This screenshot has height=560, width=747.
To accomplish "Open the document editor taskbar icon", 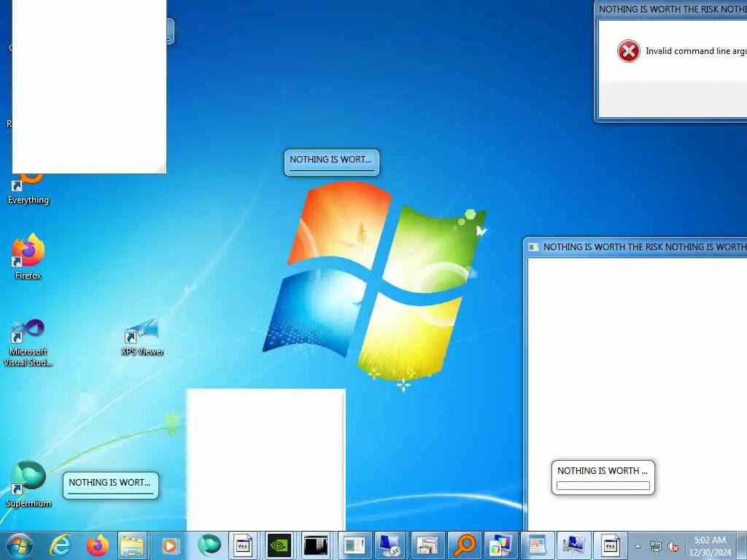I will coord(537,545).
